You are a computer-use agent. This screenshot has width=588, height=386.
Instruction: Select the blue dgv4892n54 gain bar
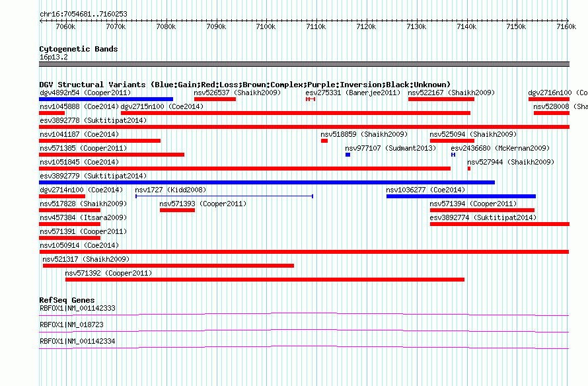(106, 99)
